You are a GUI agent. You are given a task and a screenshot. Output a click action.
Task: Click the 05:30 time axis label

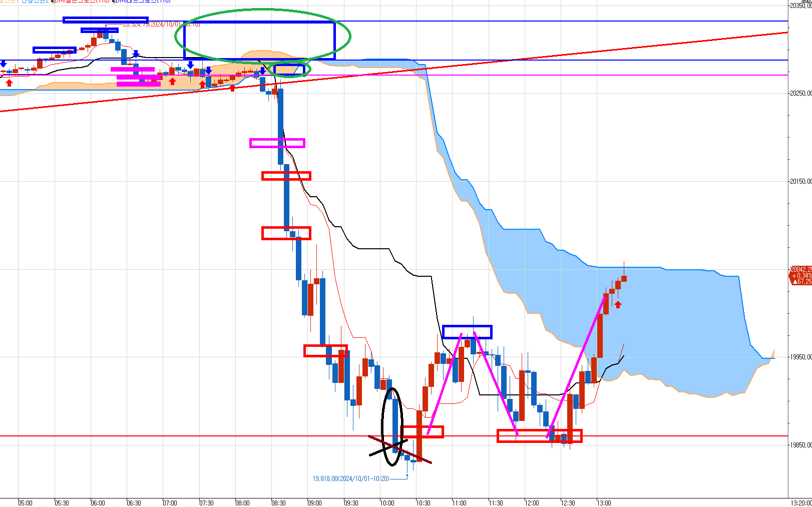coord(62,503)
